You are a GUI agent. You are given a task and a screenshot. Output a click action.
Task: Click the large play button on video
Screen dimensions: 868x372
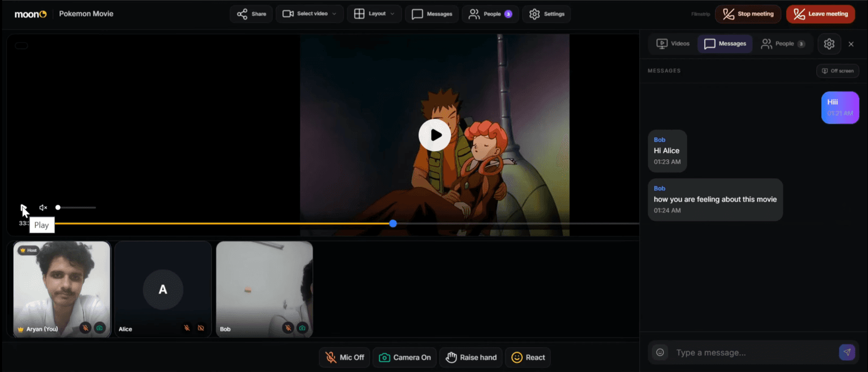tap(435, 135)
